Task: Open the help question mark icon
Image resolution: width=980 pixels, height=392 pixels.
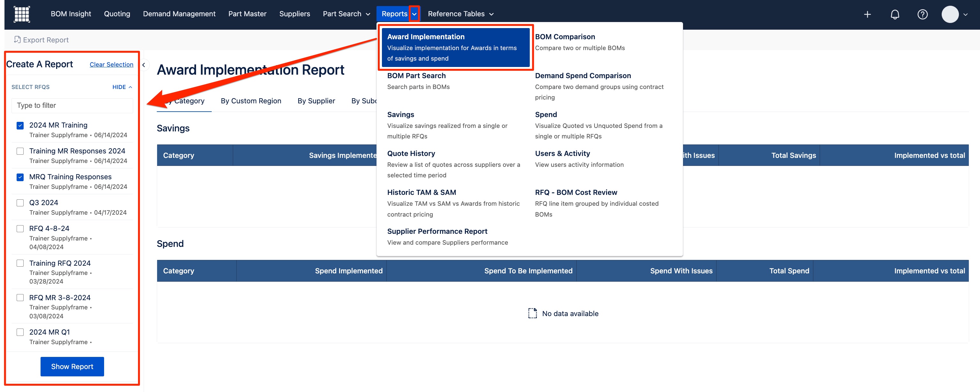Action: [x=922, y=14]
